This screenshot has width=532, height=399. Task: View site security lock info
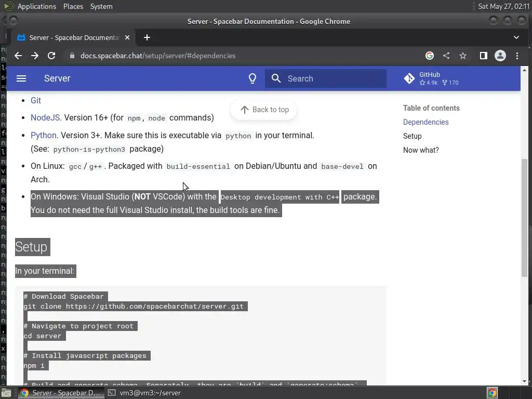tap(72, 56)
